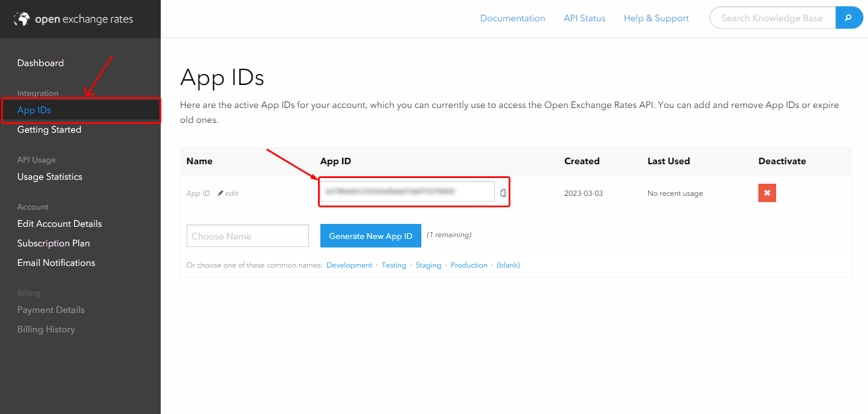Click the Deactivate column header

[782, 161]
